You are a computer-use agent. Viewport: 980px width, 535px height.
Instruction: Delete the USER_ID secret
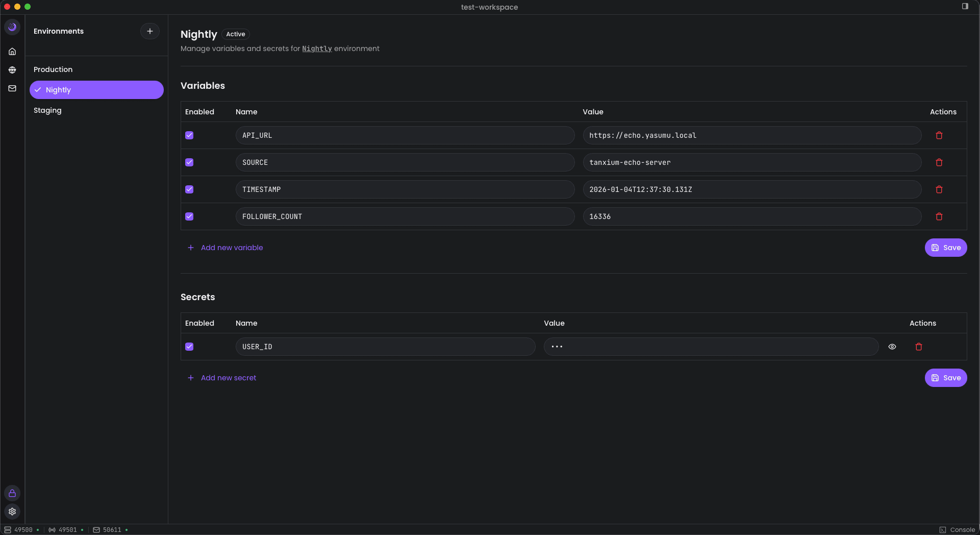[x=918, y=347]
